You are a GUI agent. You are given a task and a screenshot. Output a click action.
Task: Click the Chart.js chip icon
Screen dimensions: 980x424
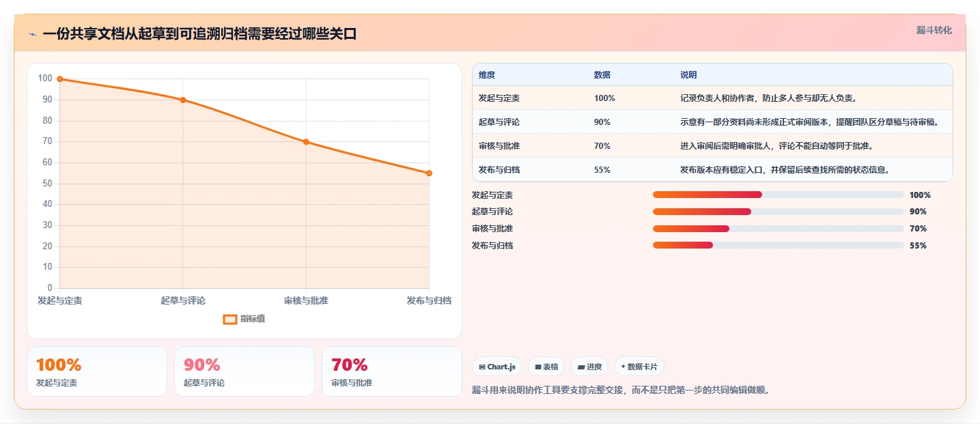482,367
